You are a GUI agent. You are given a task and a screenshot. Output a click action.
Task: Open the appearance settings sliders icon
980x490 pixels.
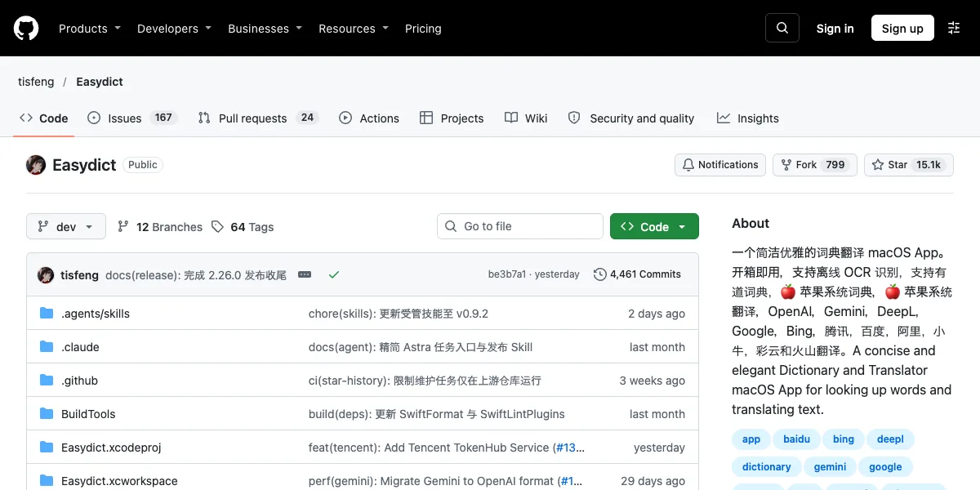pos(954,28)
